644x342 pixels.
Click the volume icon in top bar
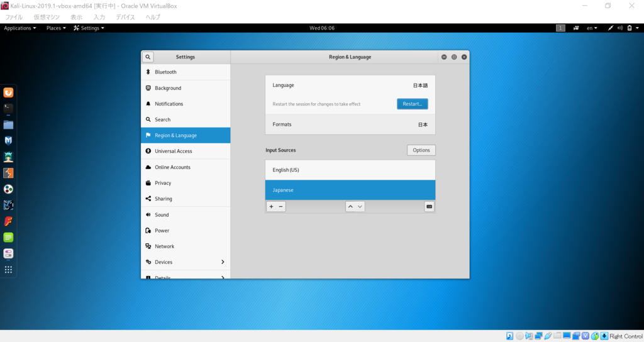(619, 28)
